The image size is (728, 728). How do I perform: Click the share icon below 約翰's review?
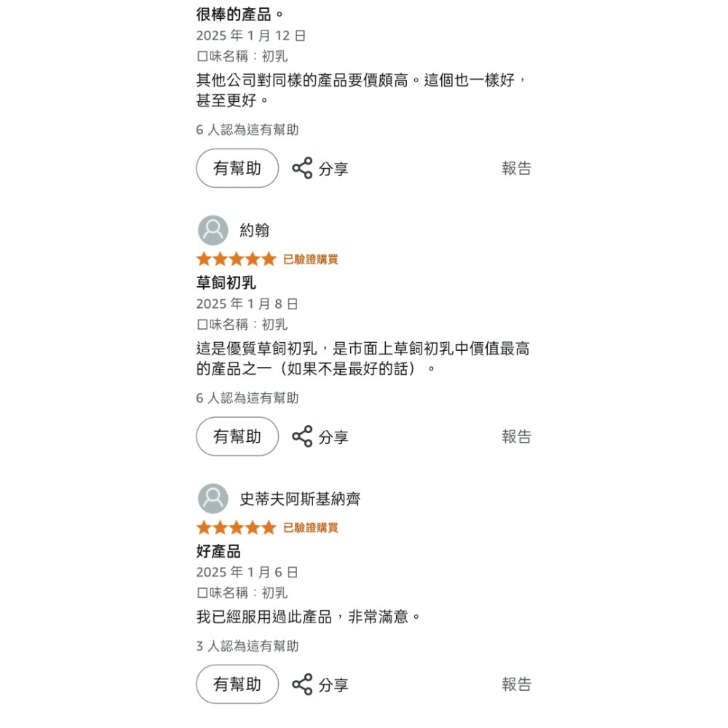301,437
